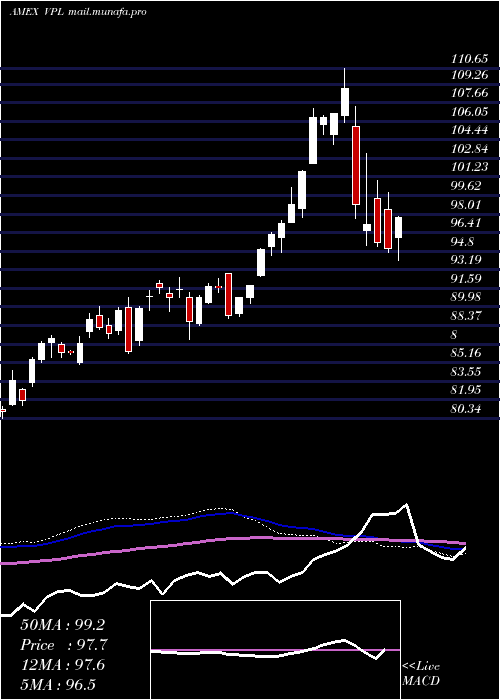Click the 102.84 price level label
This screenshot has width=500, height=700.
pos(470,149)
